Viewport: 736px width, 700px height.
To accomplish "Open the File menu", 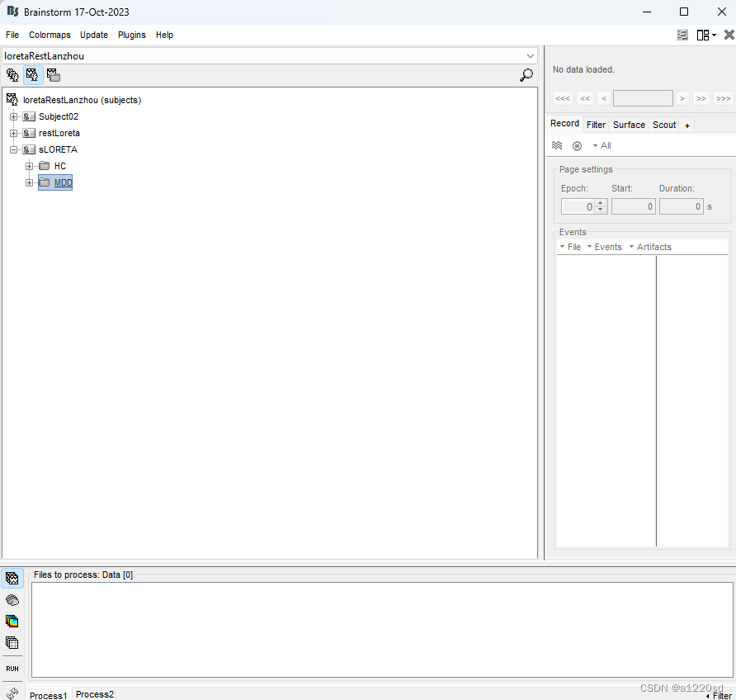I will [12, 35].
